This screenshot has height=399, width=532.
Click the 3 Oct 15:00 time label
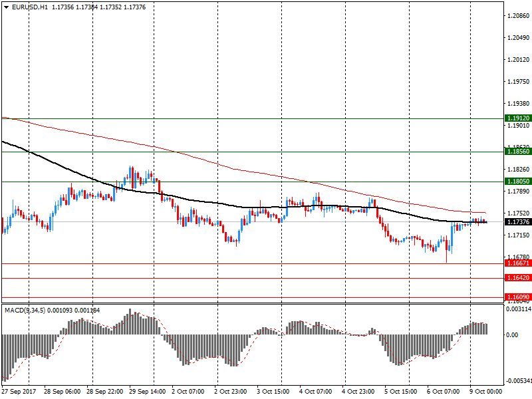coord(273,392)
